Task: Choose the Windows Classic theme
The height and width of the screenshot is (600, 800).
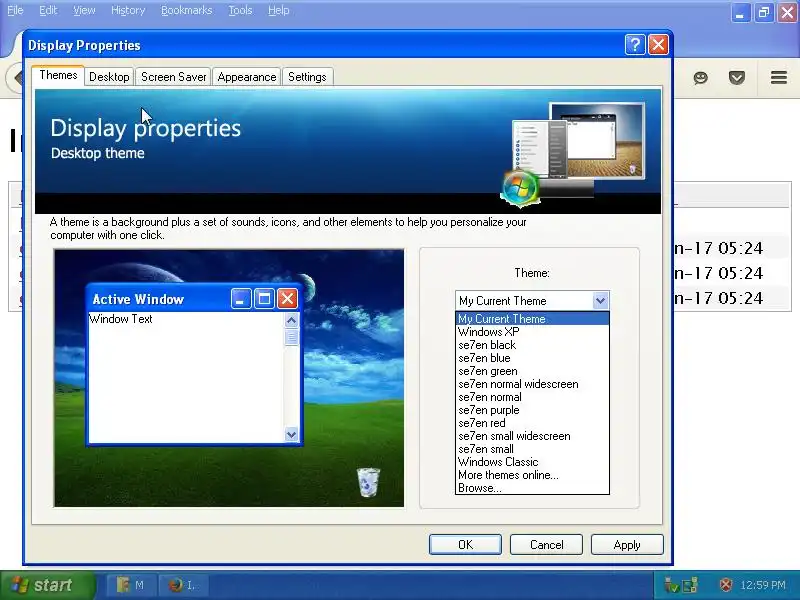Action: [x=532, y=462]
